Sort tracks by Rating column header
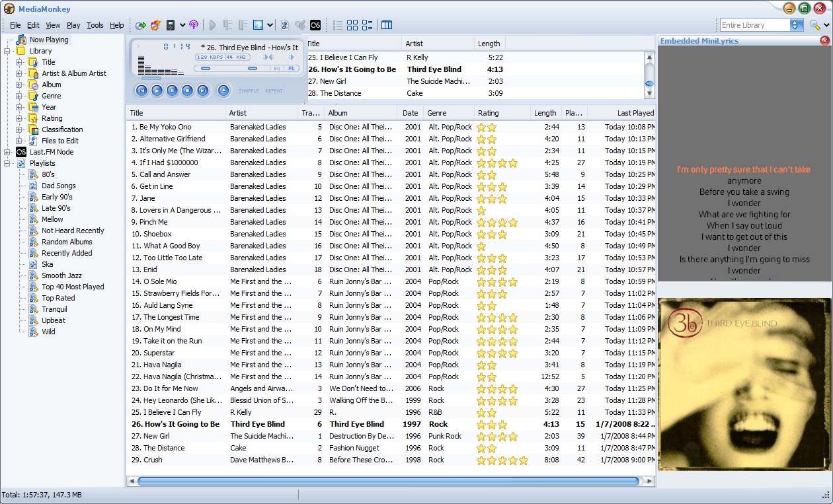The image size is (833, 504). 489,113
